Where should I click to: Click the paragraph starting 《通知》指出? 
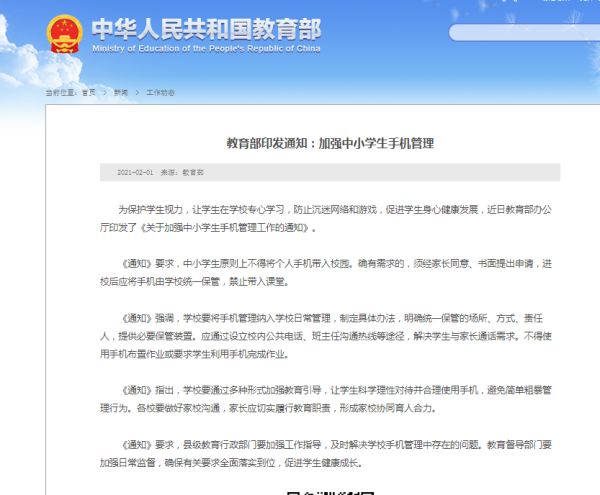pyautogui.click(x=326, y=399)
